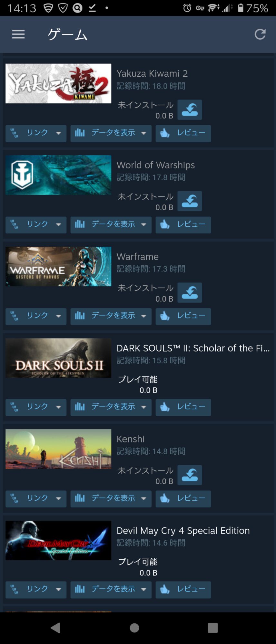Tap the refresh icon in header
Image resolution: width=276 pixels, height=644 pixels.
click(260, 34)
